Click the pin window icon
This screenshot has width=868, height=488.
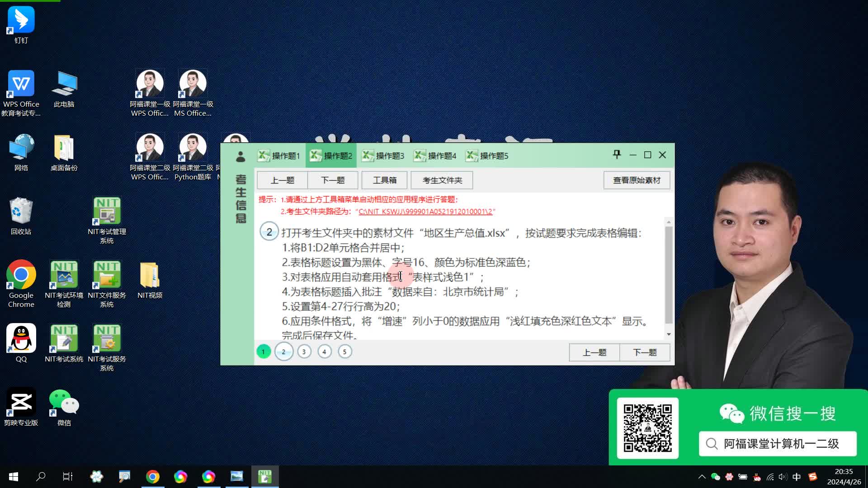click(x=617, y=155)
